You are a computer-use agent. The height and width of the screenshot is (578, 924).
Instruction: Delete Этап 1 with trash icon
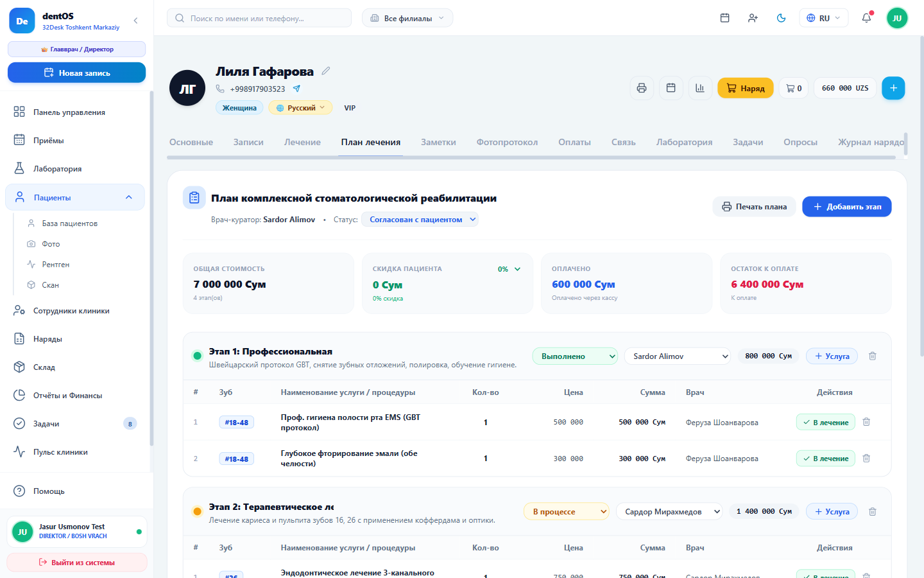click(x=873, y=356)
